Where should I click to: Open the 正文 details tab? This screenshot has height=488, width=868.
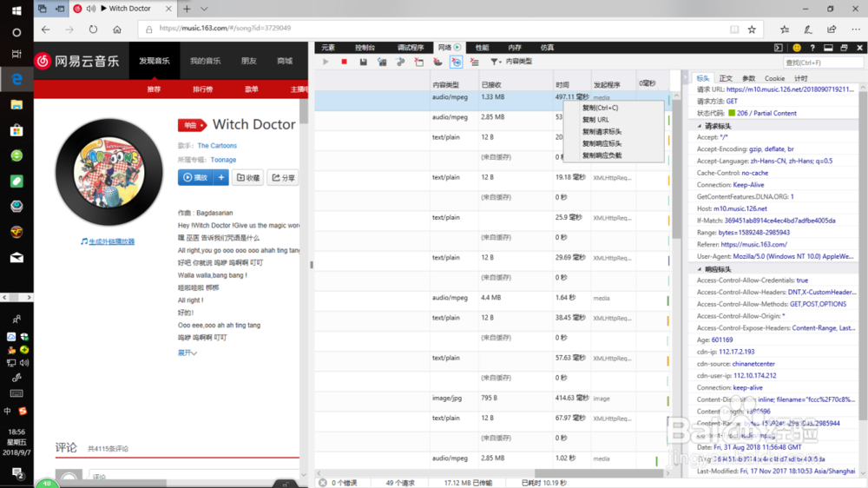(725, 79)
